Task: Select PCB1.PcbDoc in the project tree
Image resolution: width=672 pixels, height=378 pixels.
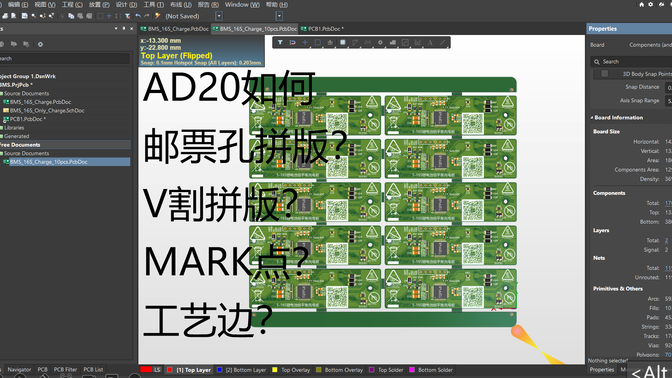Action: click(28, 119)
